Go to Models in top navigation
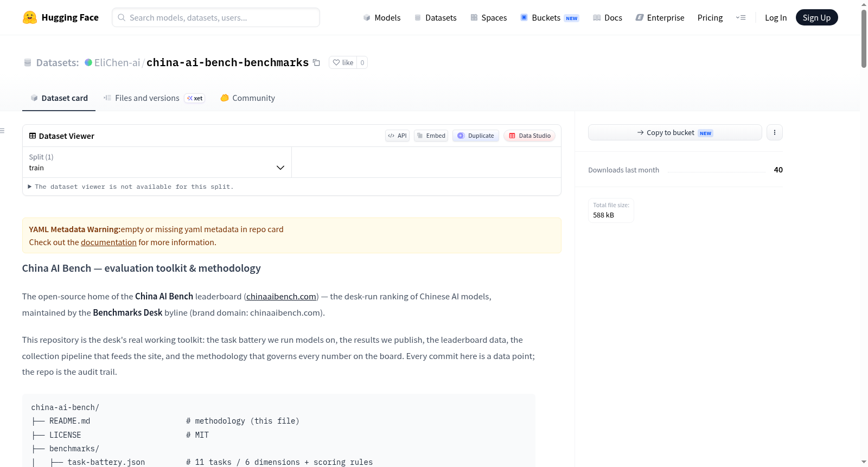 [x=382, y=17]
